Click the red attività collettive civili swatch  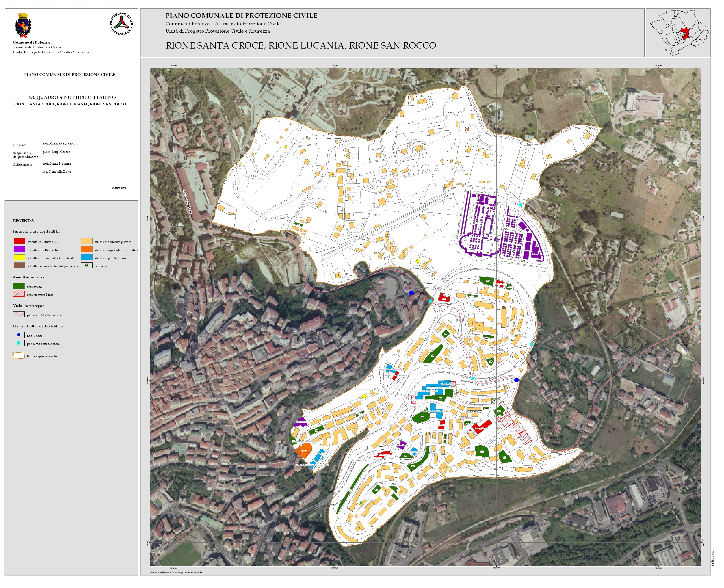(19, 241)
